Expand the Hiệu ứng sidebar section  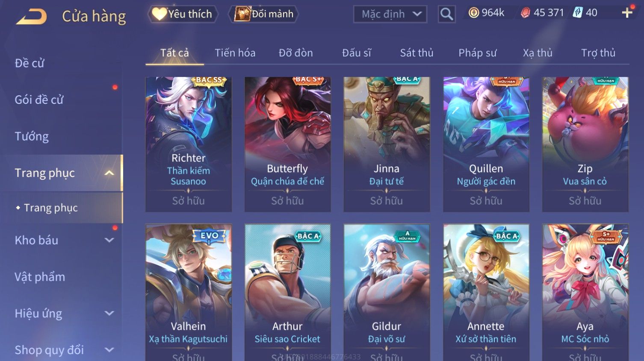109,313
